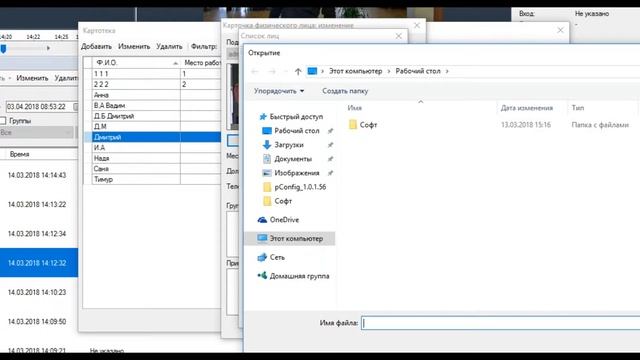Viewport: 640px width, 360px height.
Task: Click the forward navigation arrow in Открытие
Action: click(272, 71)
